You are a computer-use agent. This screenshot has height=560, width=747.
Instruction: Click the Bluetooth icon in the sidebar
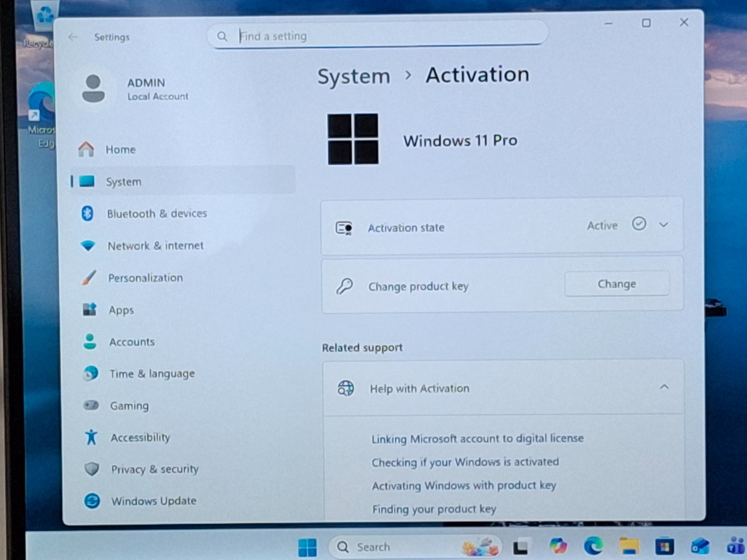coord(87,213)
